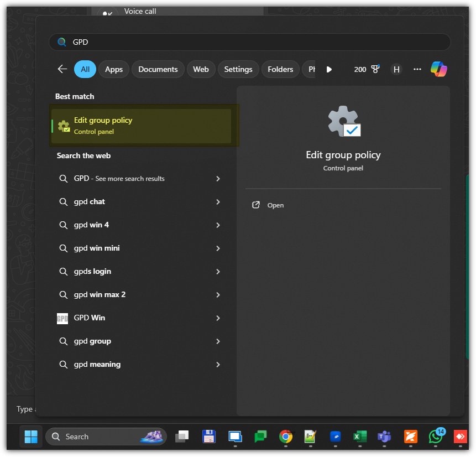Click Open for Edit group policy

click(x=275, y=205)
